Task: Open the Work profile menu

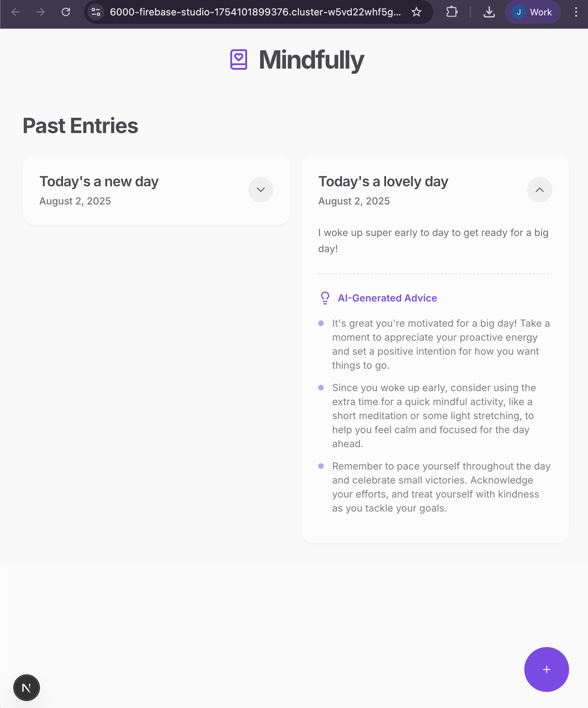Action: (532, 12)
